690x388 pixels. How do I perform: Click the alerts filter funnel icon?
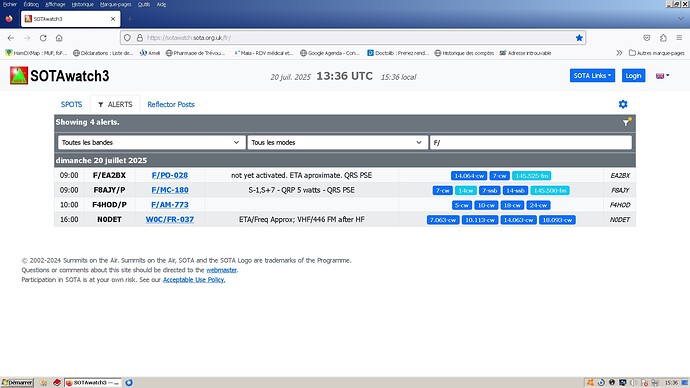click(x=627, y=122)
